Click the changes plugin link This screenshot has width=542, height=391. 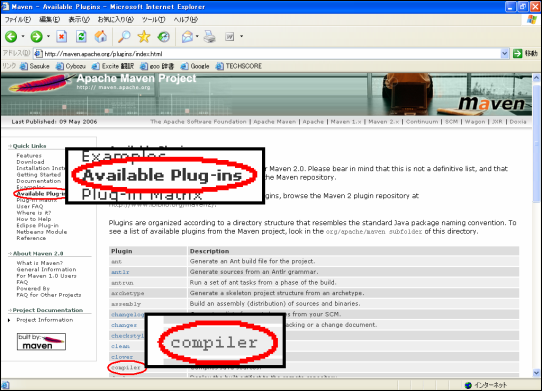124,325
